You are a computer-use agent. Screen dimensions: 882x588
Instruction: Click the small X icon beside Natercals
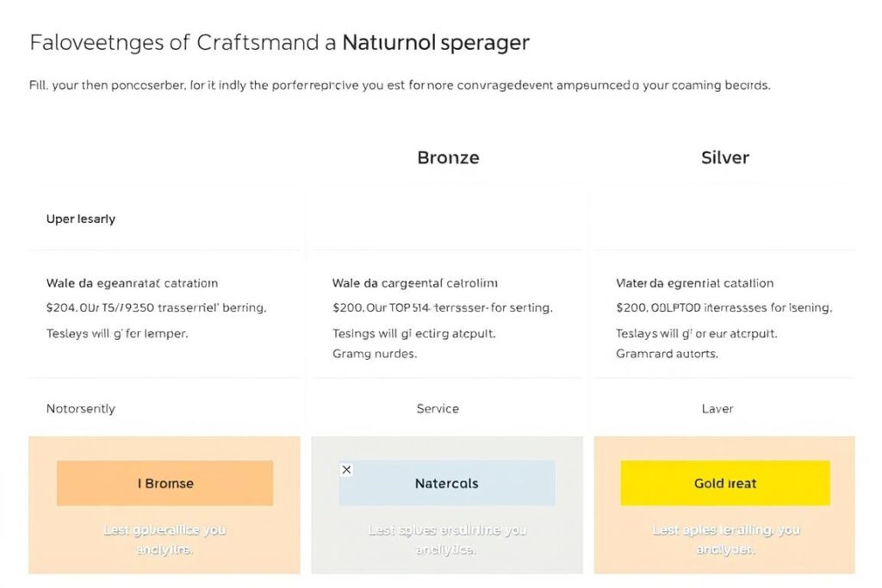pyautogui.click(x=346, y=469)
